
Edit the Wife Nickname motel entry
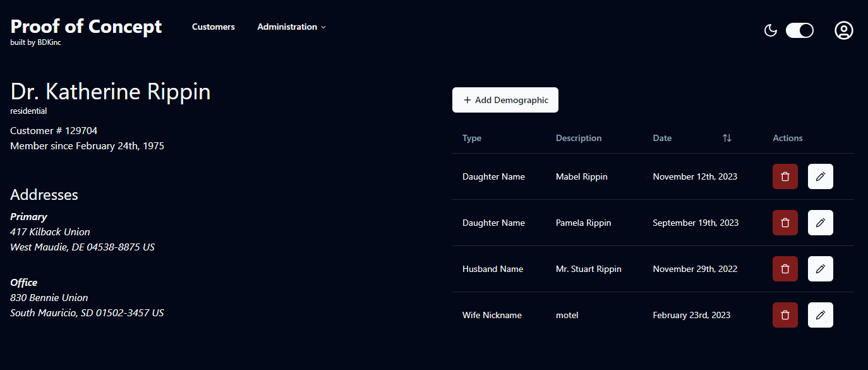pyautogui.click(x=820, y=315)
